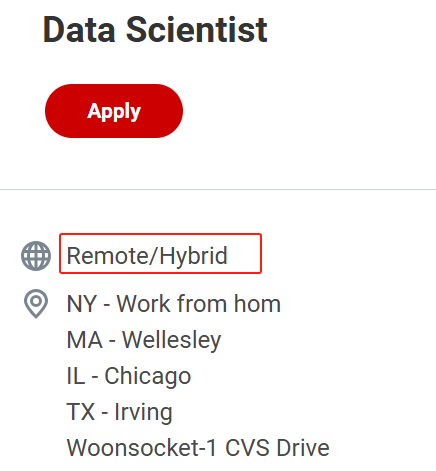The image size is (436, 471).
Task: Click the "NY" state abbreviation
Action: pos(82,304)
